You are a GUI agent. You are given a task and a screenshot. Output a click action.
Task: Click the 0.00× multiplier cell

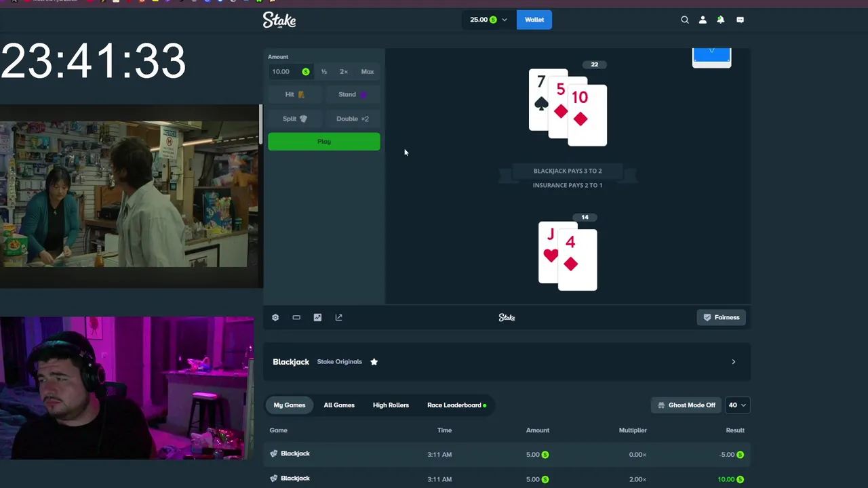[637, 454]
